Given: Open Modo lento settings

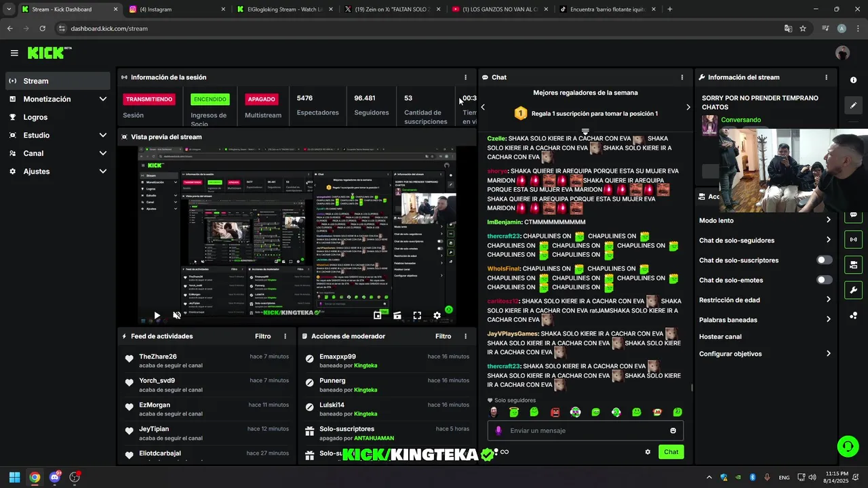Looking at the screenshot, I should (765, 220).
